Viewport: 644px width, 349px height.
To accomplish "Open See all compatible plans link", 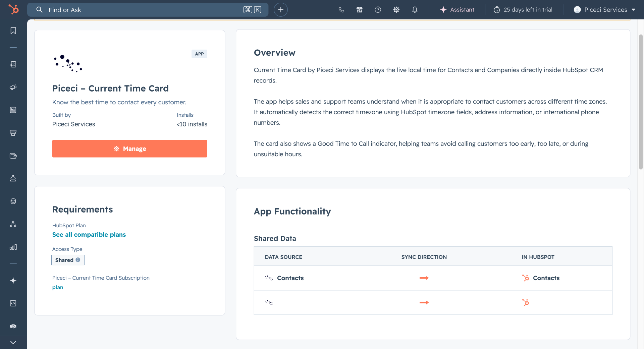I will coord(89,235).
